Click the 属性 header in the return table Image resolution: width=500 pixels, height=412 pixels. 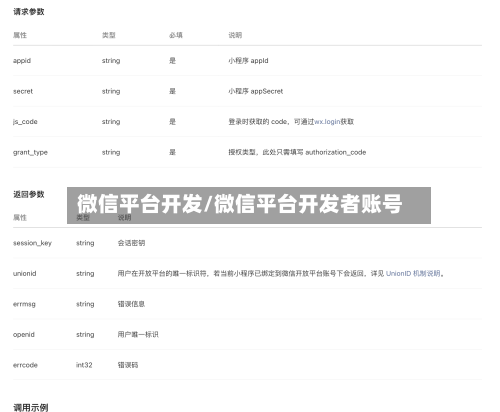(20, 218)
